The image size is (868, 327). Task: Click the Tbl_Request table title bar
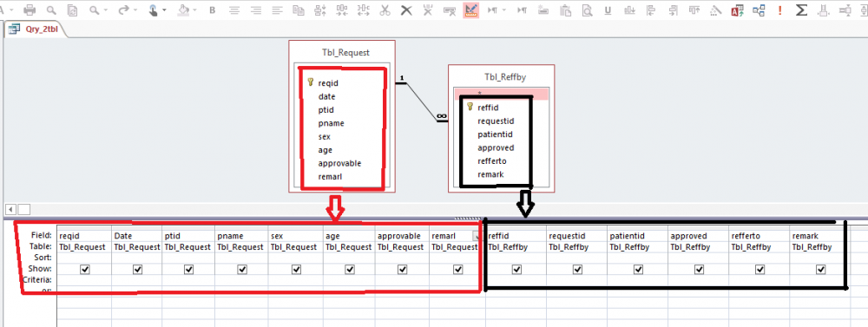pyautogui.click(x=341, y=53)
